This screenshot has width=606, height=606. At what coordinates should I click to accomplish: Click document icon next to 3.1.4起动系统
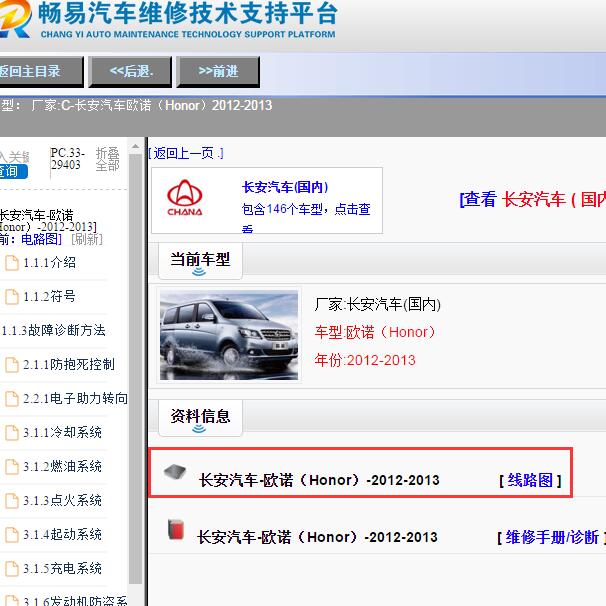click(12, 535)
